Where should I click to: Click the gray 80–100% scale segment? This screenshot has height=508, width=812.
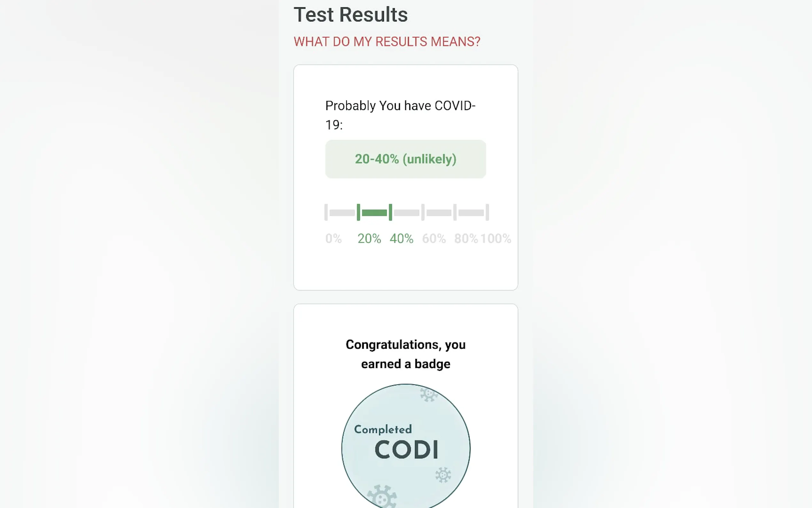(471, 213)
